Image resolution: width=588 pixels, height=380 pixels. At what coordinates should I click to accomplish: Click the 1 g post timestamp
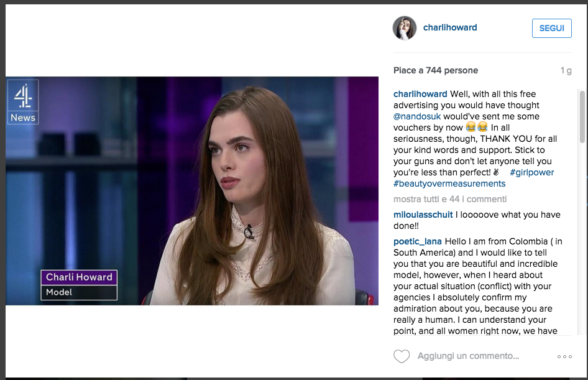(x=566, y=70)
